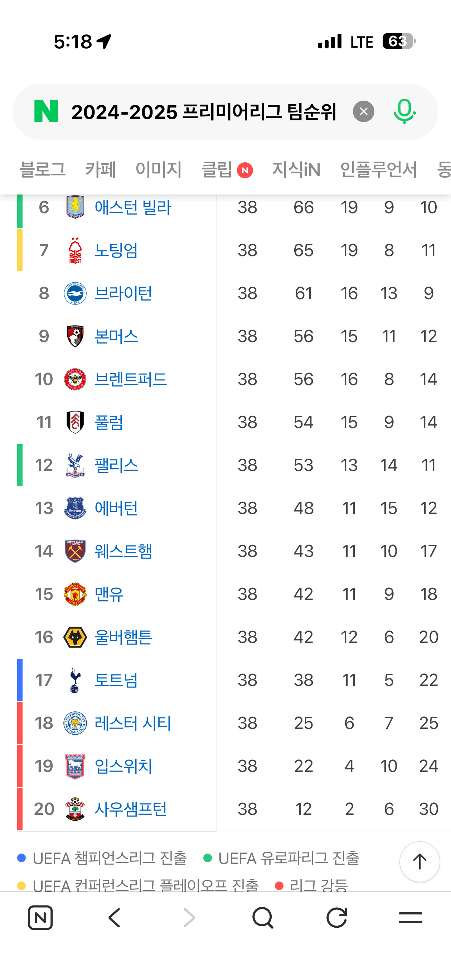The height and width of the screenshot is (980, 451).
Task: Reload the page with refresh icon
Action: point(336,918)
